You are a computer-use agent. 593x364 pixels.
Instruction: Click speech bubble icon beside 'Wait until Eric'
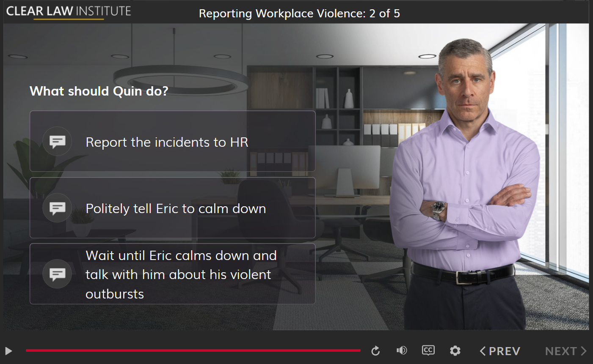click(x=57, y=274)
